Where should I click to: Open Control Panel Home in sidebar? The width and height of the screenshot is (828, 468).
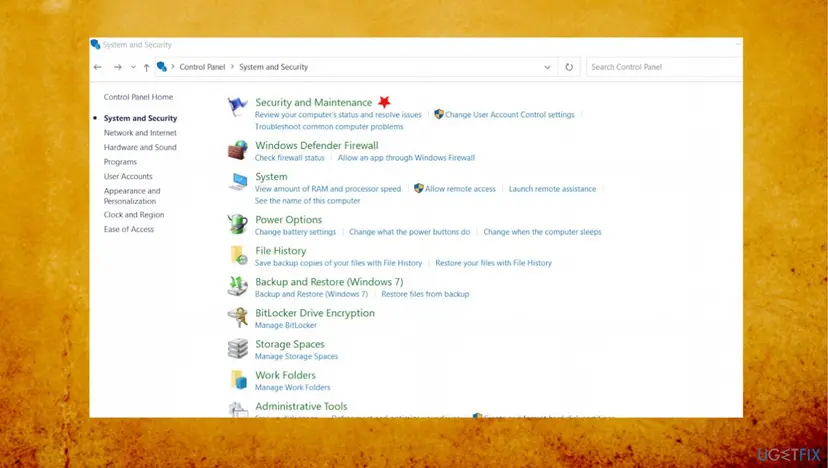pyautogui.click(x=138, y=97)
